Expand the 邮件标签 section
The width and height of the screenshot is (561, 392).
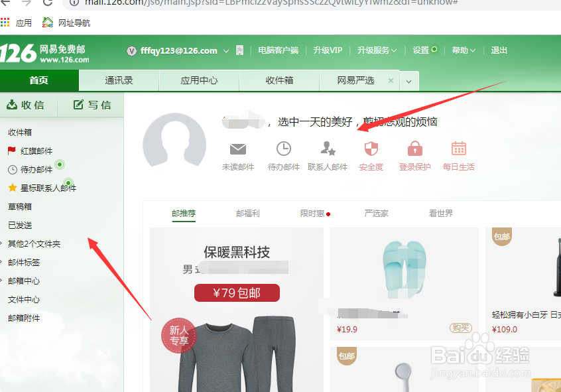(1, 262)
